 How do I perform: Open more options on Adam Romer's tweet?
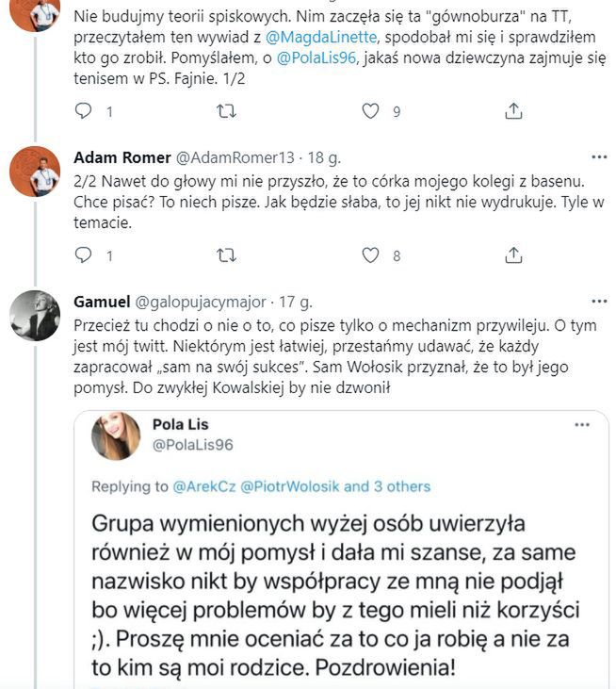click(599, 156)
